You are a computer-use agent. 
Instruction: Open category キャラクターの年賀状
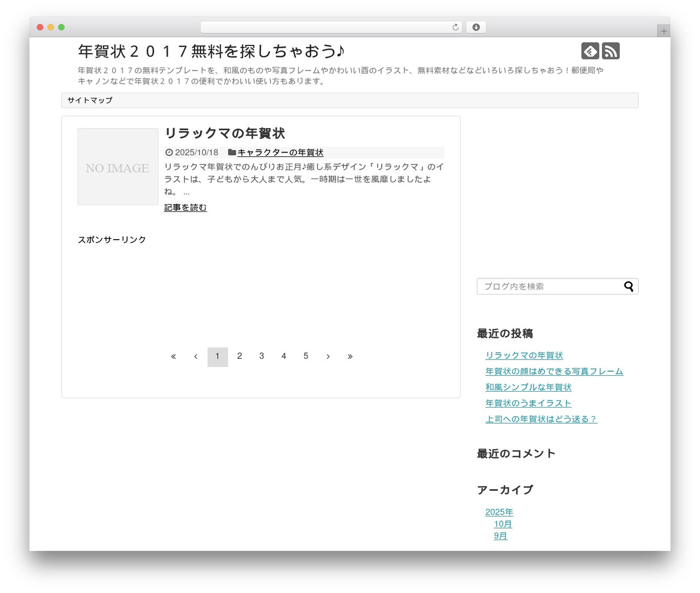281,153
